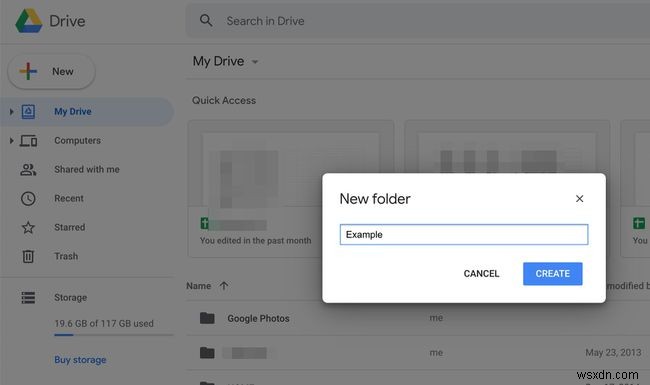Close the New folder dialog
This screenshot has height=385, width=650.
point(580,199)
